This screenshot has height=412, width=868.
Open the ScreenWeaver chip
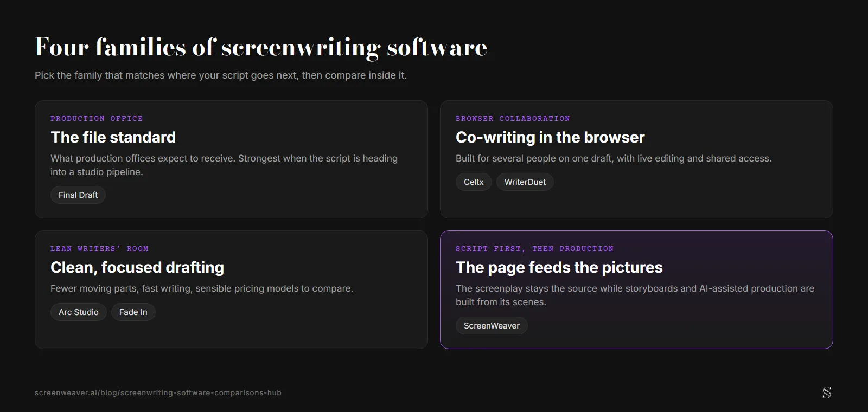point(492,326)
